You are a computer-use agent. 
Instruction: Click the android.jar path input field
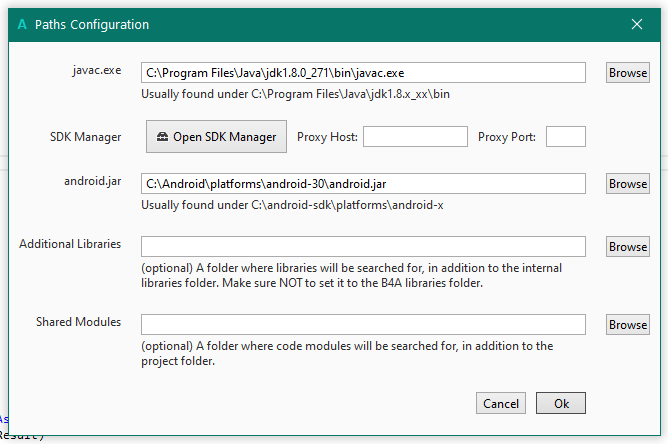[363, 184]
